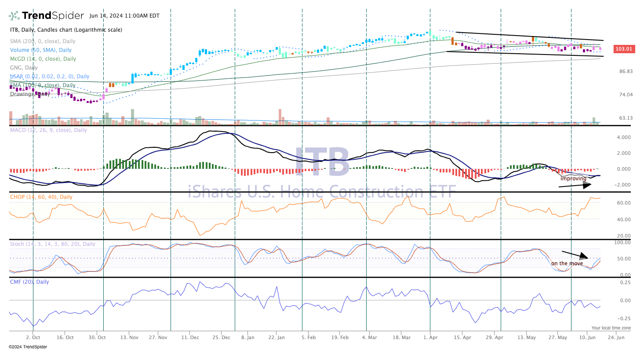This screenshot has width=644, height=351.
Task: Select the 18. Mar date label
Action: coord(401,337)
